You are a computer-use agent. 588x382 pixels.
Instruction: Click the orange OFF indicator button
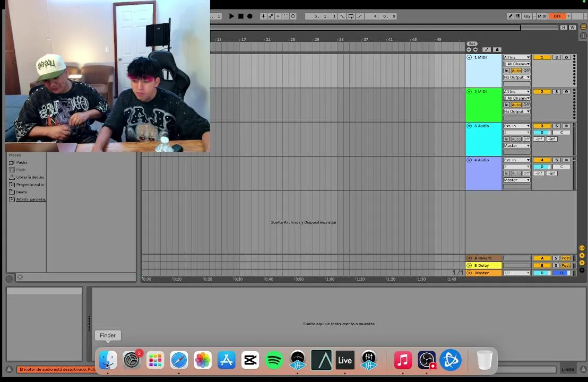click(x=557, y=16)
